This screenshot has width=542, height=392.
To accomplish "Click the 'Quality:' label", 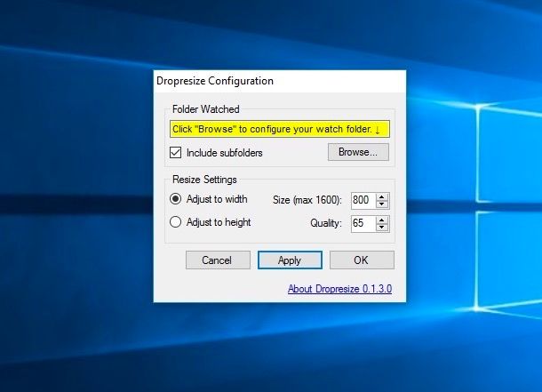I will [325, 223].
